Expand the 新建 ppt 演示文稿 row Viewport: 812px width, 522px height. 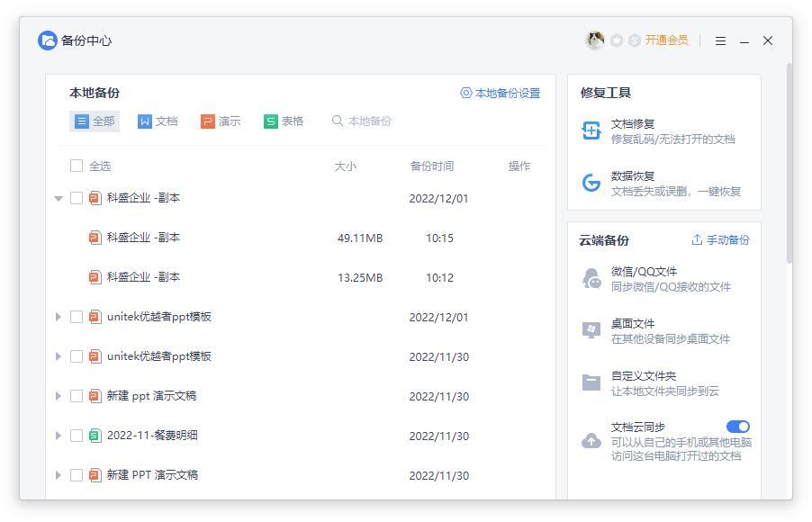pyautogui.click(x=58, y=396)
